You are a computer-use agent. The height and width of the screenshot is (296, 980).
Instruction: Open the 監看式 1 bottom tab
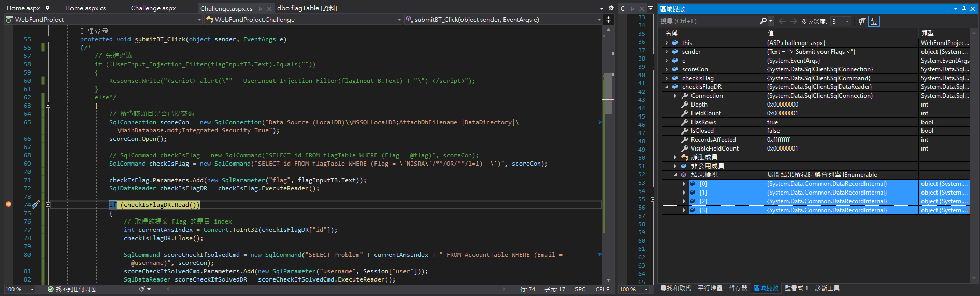pos(796,288)
